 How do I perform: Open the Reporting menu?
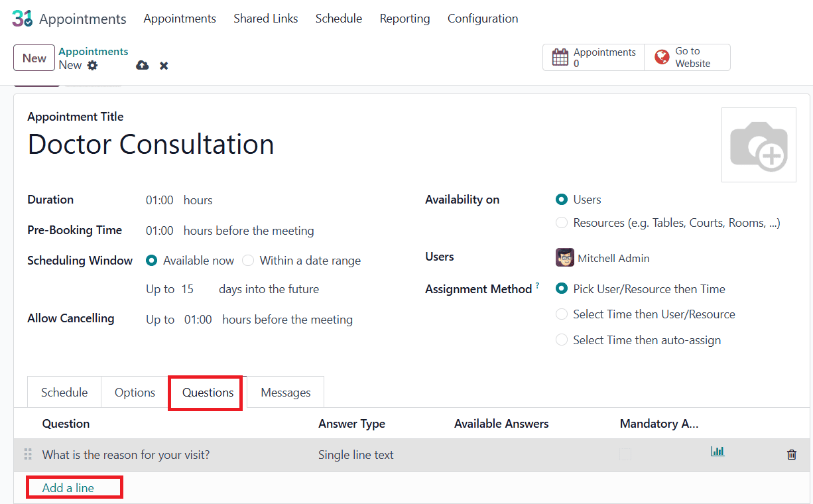point(405,19)
